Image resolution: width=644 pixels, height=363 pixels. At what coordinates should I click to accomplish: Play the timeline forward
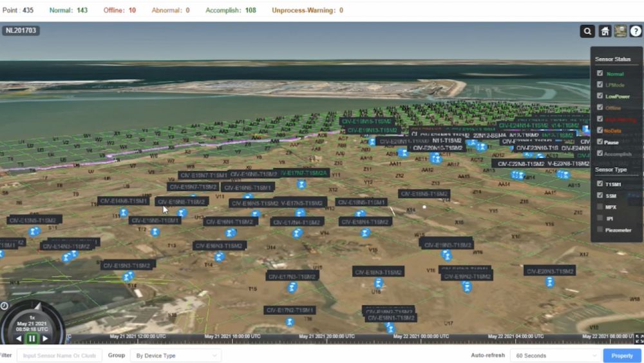(45, 339)
